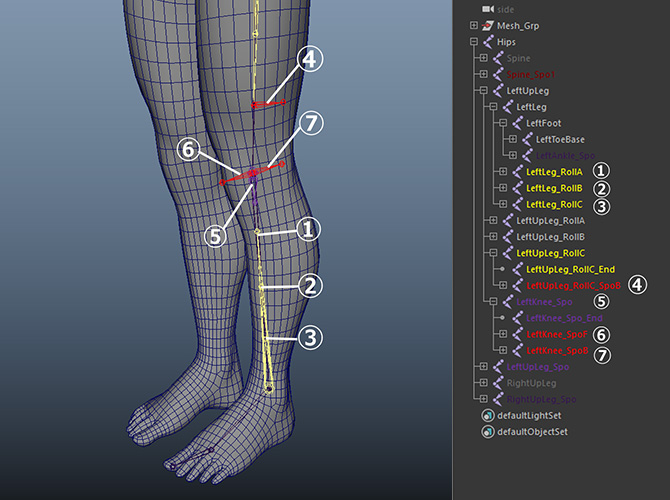Click the defaultLightSet set icon
The height and width of the screenshot is (500, 670).
pos(489,415)
